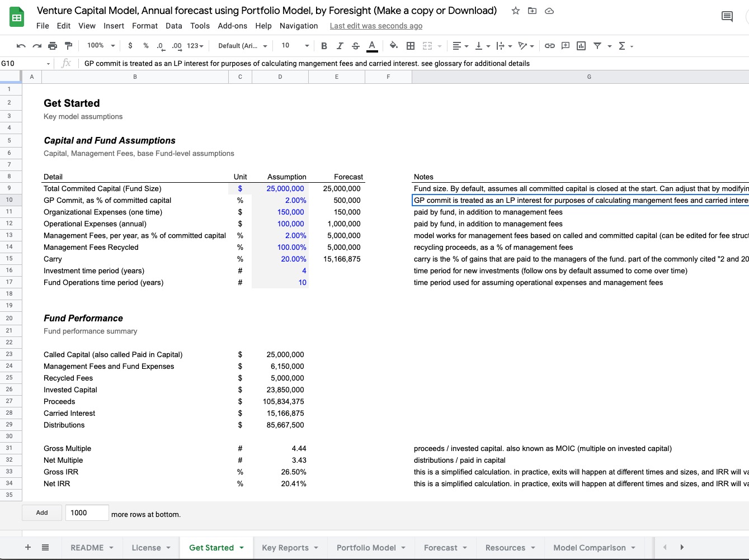This screenshot has width=749, height=560.
Task: Open the zoom level dropdown
Action: point(100,45)
